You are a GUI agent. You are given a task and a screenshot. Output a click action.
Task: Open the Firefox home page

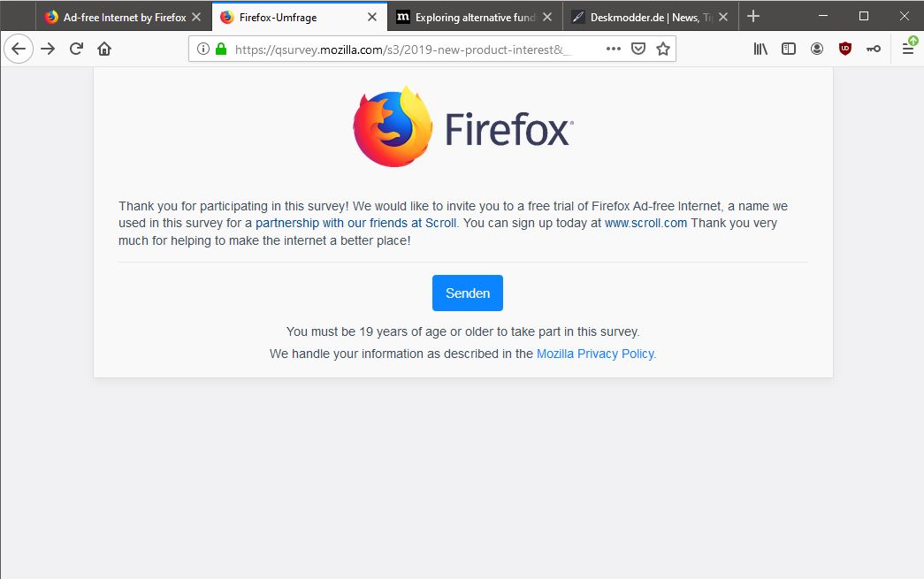tap(104, 49)
